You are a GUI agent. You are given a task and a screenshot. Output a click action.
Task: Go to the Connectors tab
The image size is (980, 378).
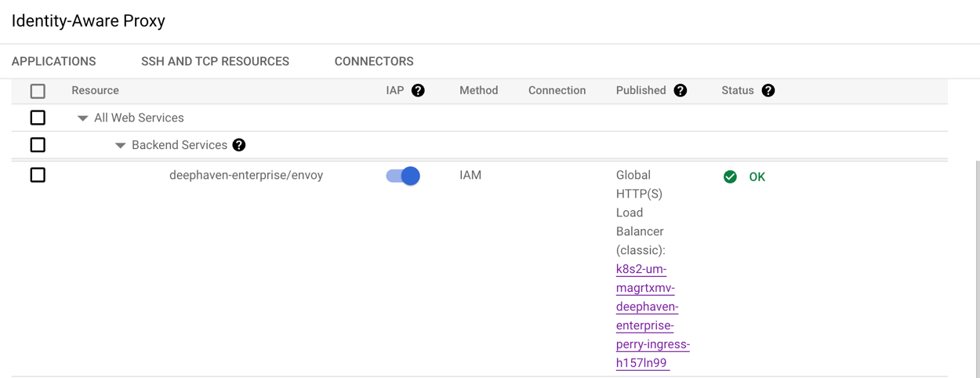click(374, 61)
